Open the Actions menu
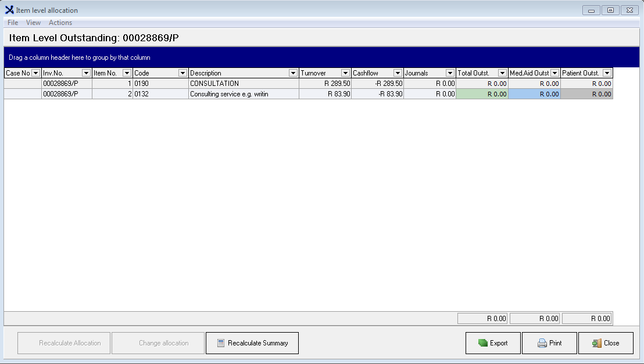This screenshot has height=364, width=644. coord(60,23)
